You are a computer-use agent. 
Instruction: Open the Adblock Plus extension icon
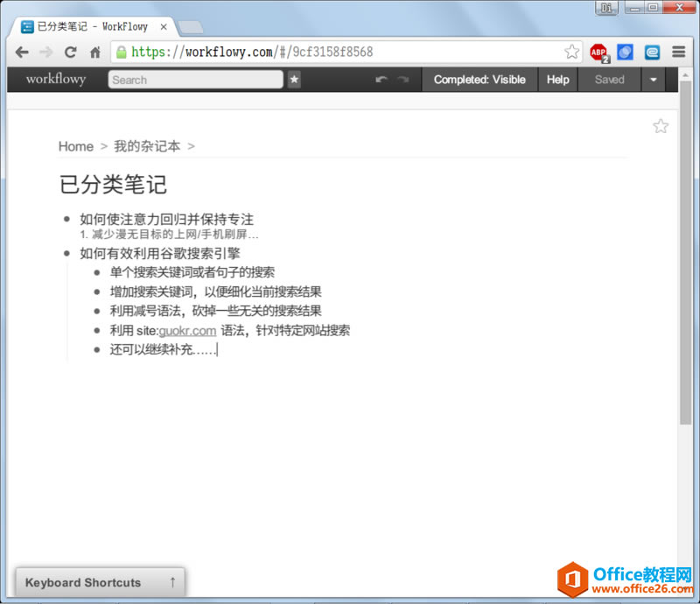[x=598, y=52]
